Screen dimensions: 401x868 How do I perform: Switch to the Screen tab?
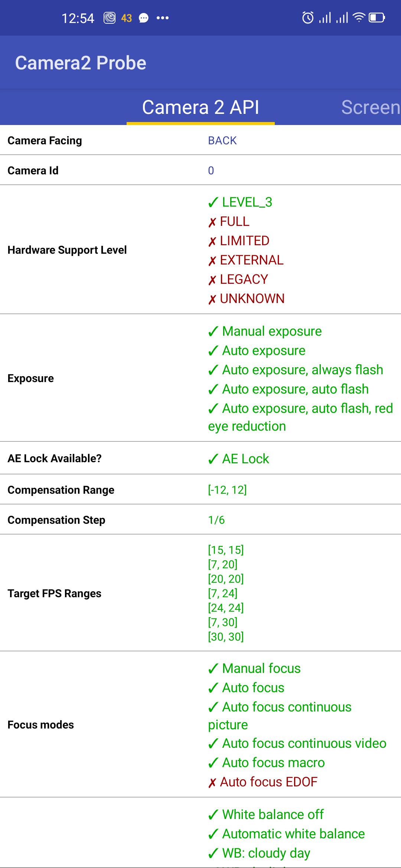pyautogui.click(x=371, y=107)
